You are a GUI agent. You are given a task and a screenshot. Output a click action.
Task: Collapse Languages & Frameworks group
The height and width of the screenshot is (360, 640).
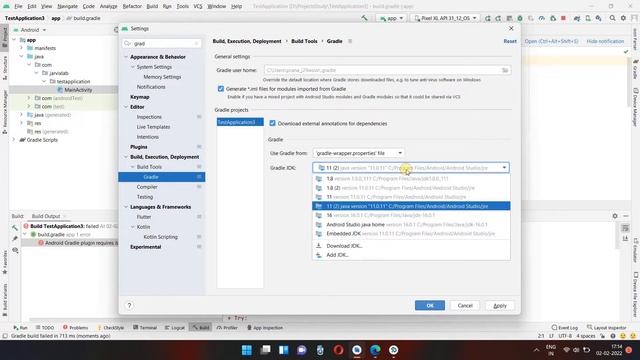[x=126, y=207]
